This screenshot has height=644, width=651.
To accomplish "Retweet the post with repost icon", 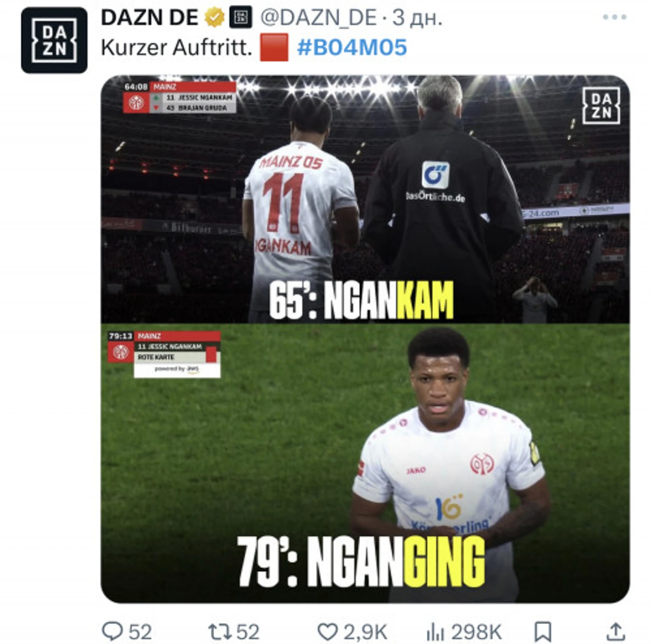I will pyautogui.click(x=220, y=632).
